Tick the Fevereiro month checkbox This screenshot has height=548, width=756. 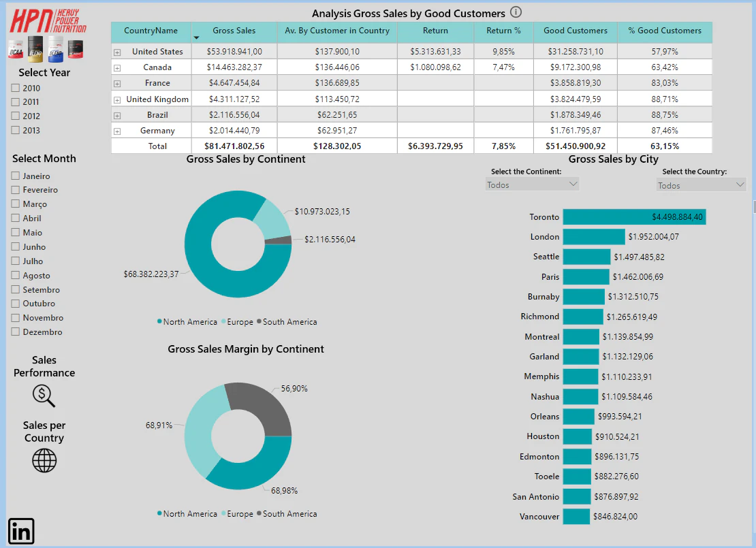point(16,190)
